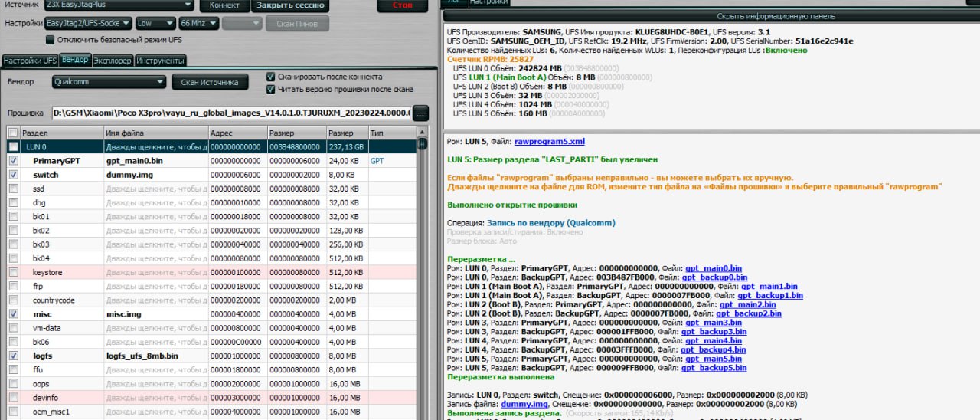This screenshot has height=420, width=980.
Task: Sort by the Раздел column header
Action: (61, 133)
